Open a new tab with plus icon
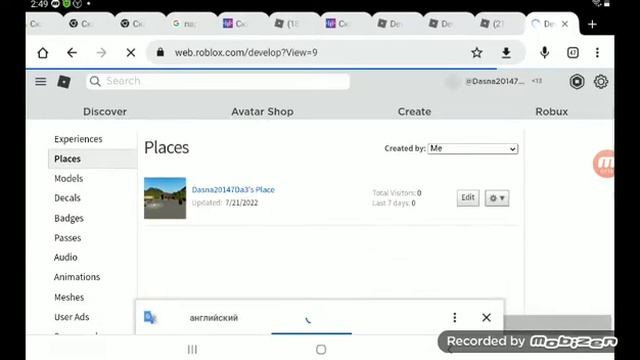Image resolution: width=640 pixels, height=360 pixels. coord(592,24)
